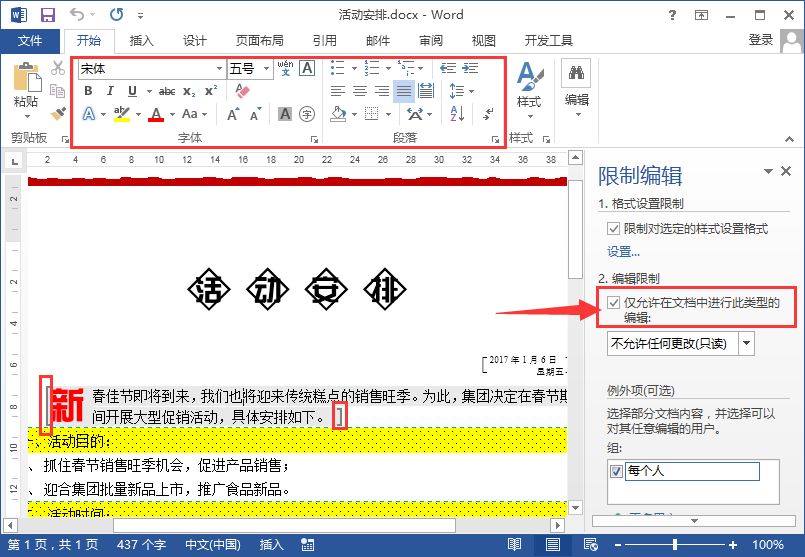The image size is (805, 557).
Task: Click the Sort A-Z icon
Action: click(457, 113)
